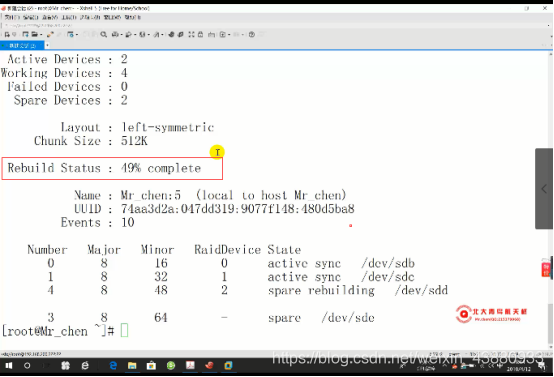Click the '512K' chunk size value

(134, 141)
